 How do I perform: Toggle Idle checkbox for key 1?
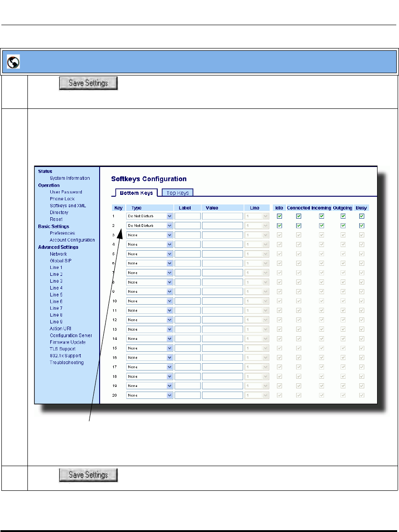(x=279, y=216)
